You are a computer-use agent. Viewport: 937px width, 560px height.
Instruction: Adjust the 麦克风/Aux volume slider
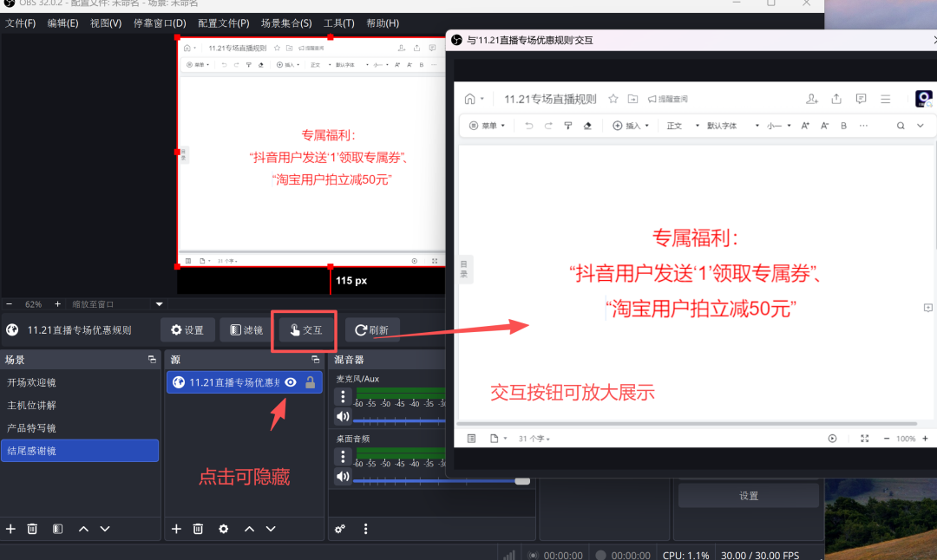tap(399, 421)
